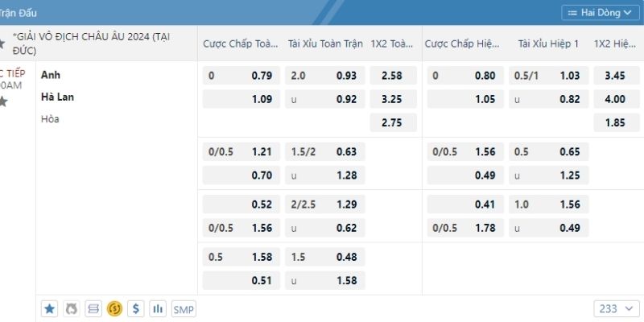Click the blue star favorites icon in the bottom toolbar
This screenshot has height=322, width=644.
click(50, 308)
